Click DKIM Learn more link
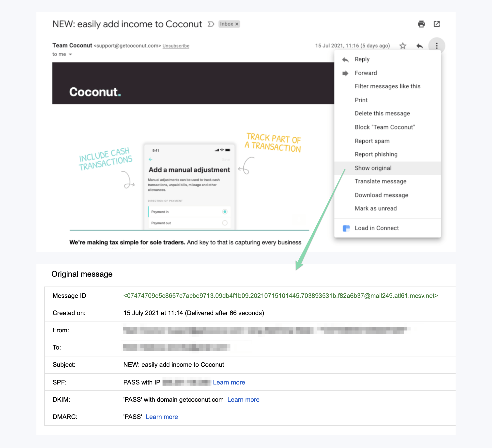The image size is (492, 448). tap(243, 400)
